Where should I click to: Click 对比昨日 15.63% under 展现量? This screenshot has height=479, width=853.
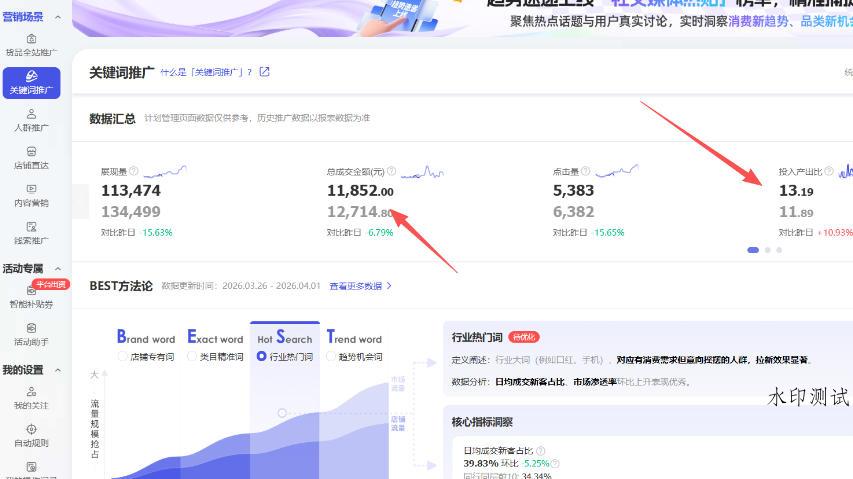[x=137, y=233]
